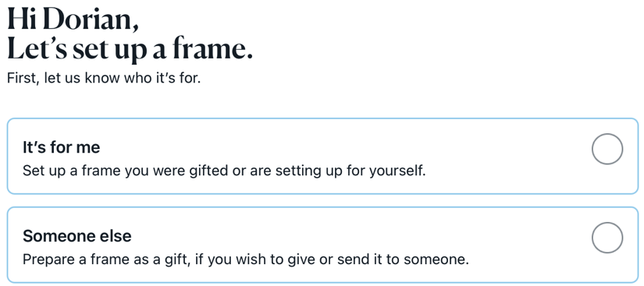Viewport: 644px width, 286px height.
Task: Select the "It's for me" radio button
Action: [x=607, y=149]
